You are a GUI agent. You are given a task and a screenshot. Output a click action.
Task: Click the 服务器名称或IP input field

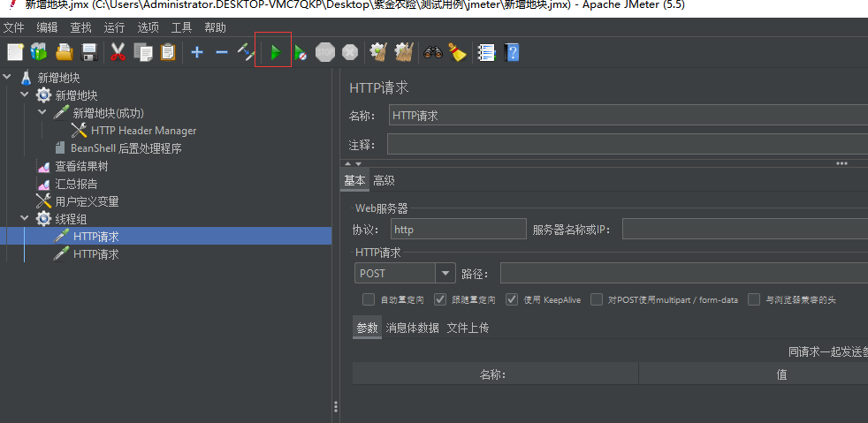(744, 230)
